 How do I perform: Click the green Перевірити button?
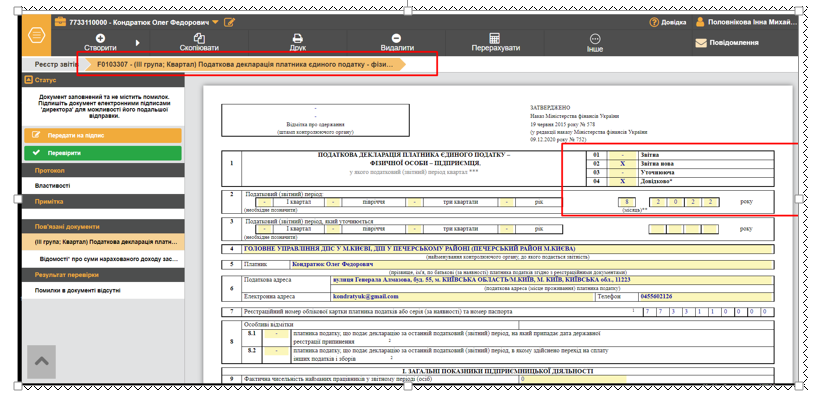tap(103, 153)
